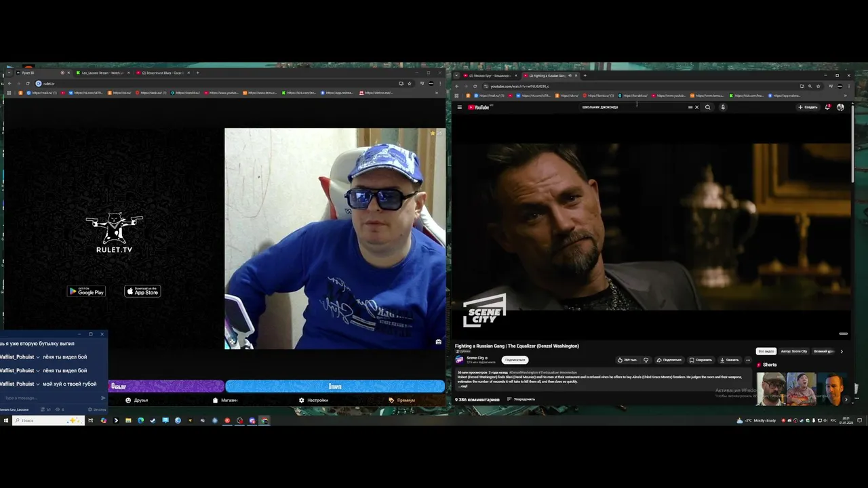Clear the YouTube search box text
The height and width of the screenshot is (488, 868).
[x=696, y=107]
